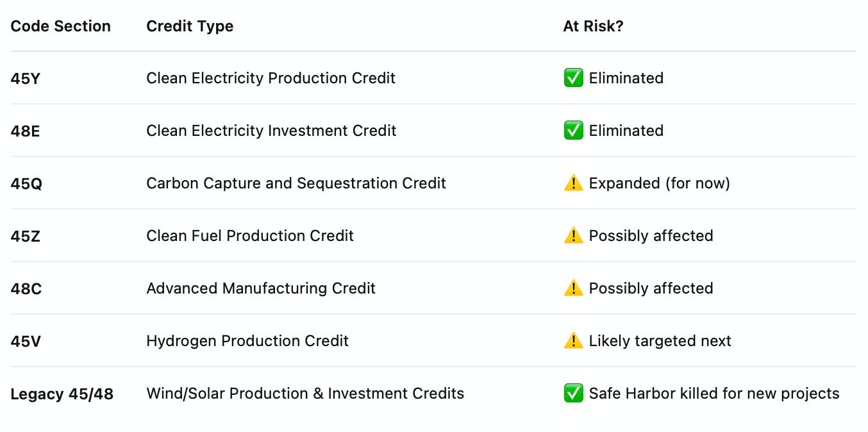Click the warning icon in the 45Z row
The image size is (868, 432).
[573, 236]
